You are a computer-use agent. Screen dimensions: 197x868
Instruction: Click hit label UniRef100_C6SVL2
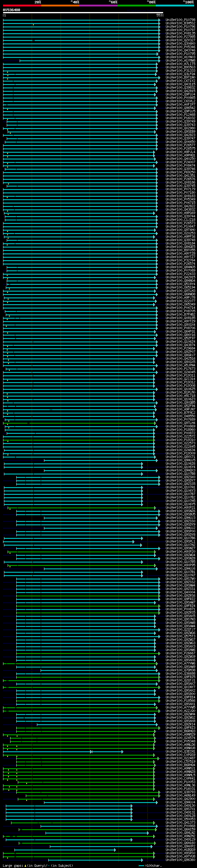180,101
